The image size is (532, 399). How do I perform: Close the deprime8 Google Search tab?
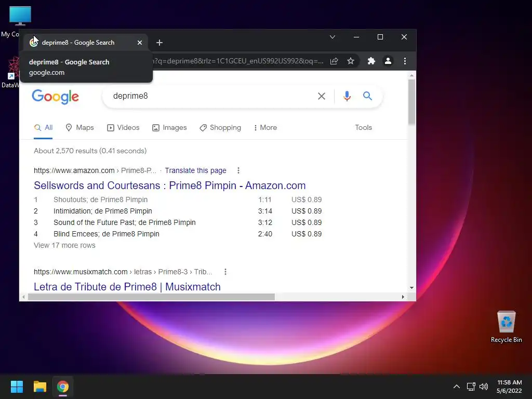(x=140, y=43)
